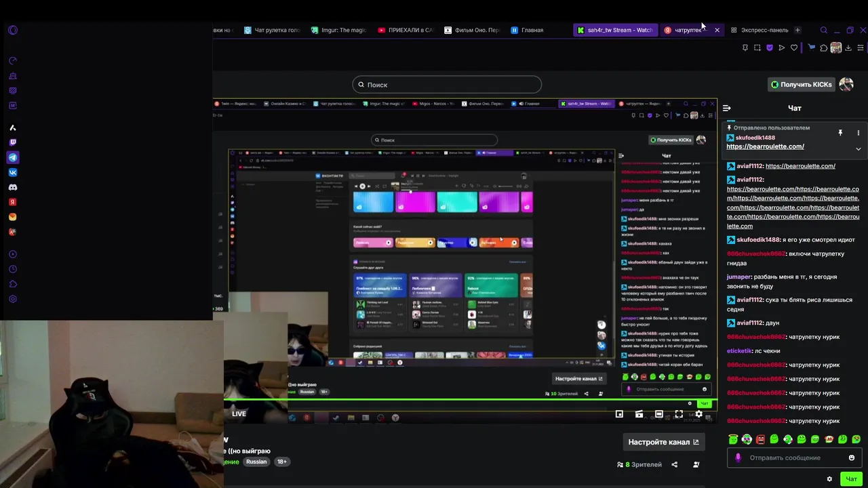Click the green Чат send button

851,479
